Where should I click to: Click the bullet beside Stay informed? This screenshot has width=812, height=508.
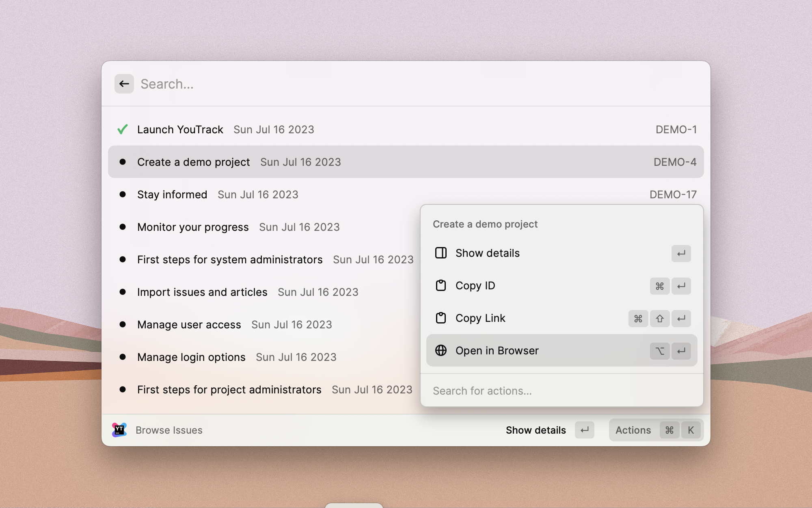tap(123, 194)
